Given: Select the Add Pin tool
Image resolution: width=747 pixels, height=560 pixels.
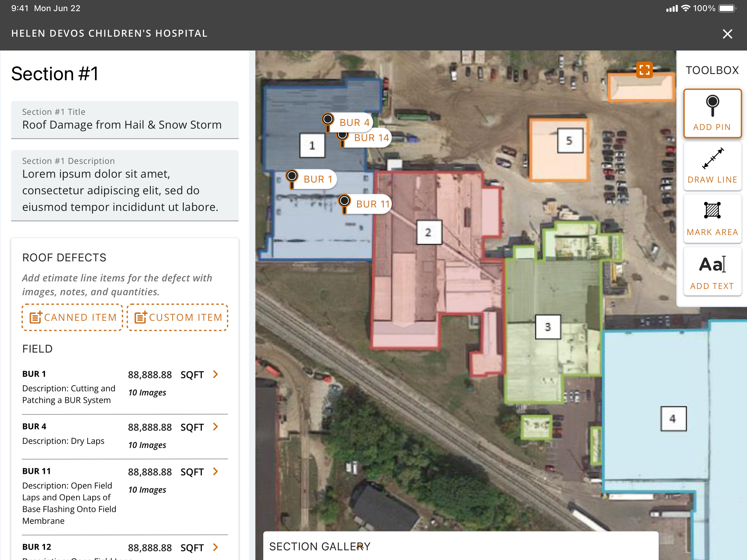Looking at the screenshot, I should 712,114.
